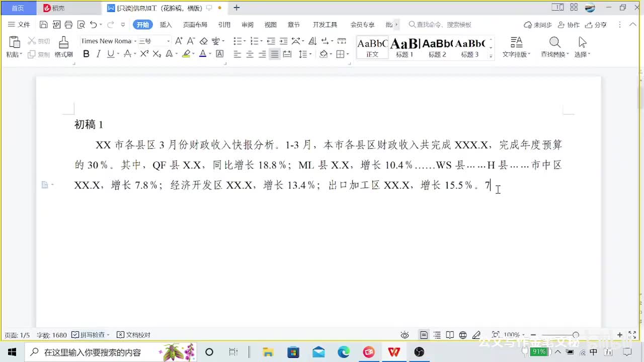Open Print Preview from quick access bar
644x362 pixels.
81,25
